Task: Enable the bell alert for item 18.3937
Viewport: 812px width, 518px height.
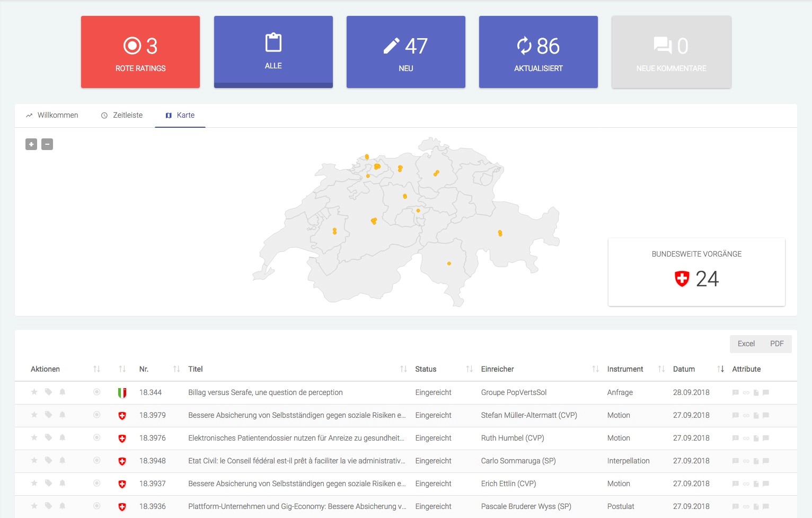Action: [63, 483]
